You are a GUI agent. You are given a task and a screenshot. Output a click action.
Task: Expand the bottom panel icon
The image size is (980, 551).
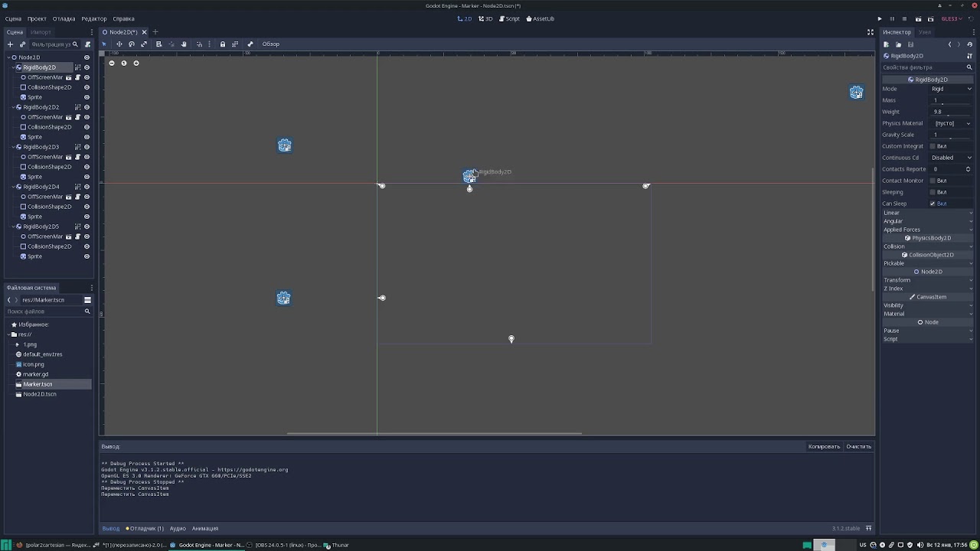click(869, 528)
